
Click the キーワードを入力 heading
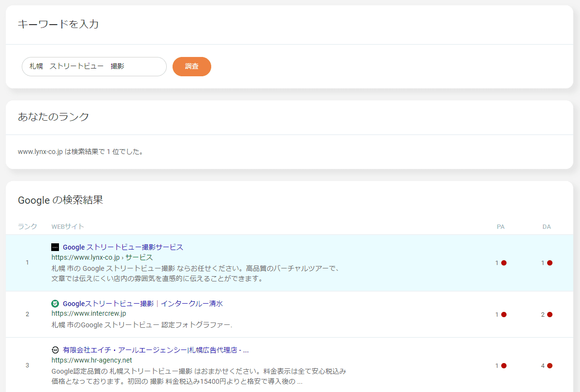pos(58,24)
